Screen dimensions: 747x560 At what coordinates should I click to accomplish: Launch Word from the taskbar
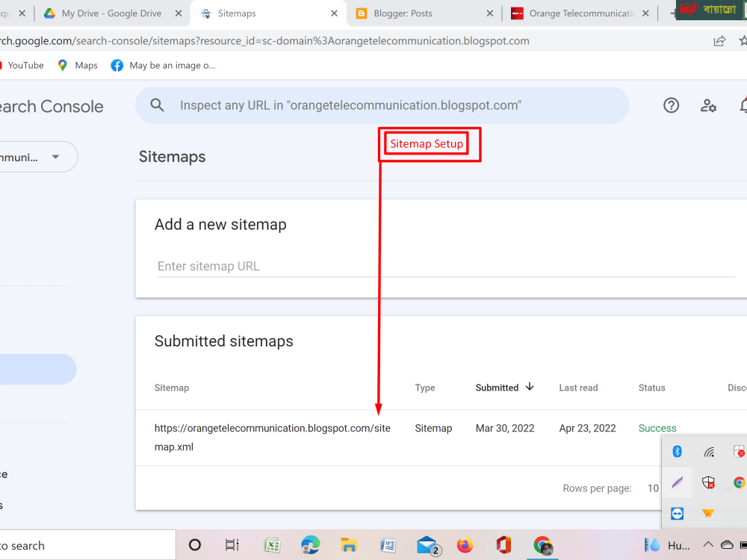click(388, 545)
